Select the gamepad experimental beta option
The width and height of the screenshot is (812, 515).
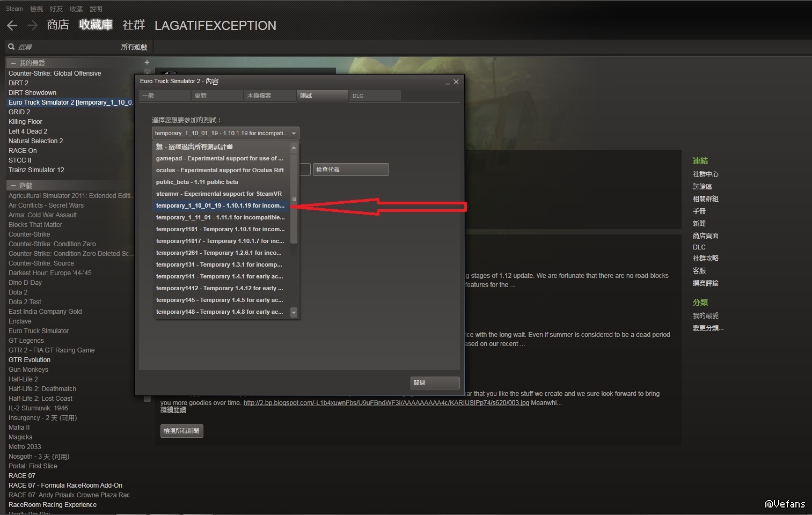click(x=221, y=158)
